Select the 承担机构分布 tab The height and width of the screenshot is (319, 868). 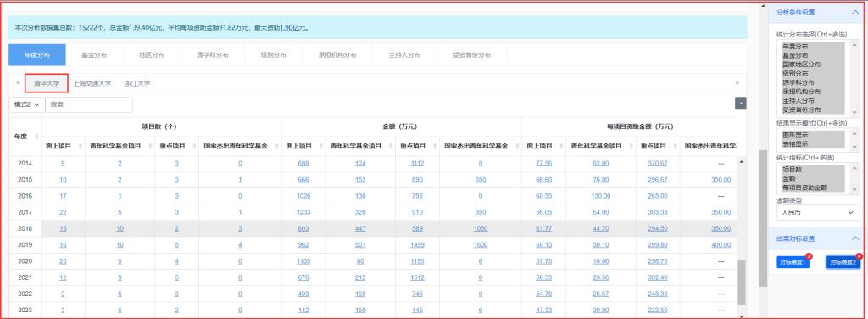(x=337, y=55)
